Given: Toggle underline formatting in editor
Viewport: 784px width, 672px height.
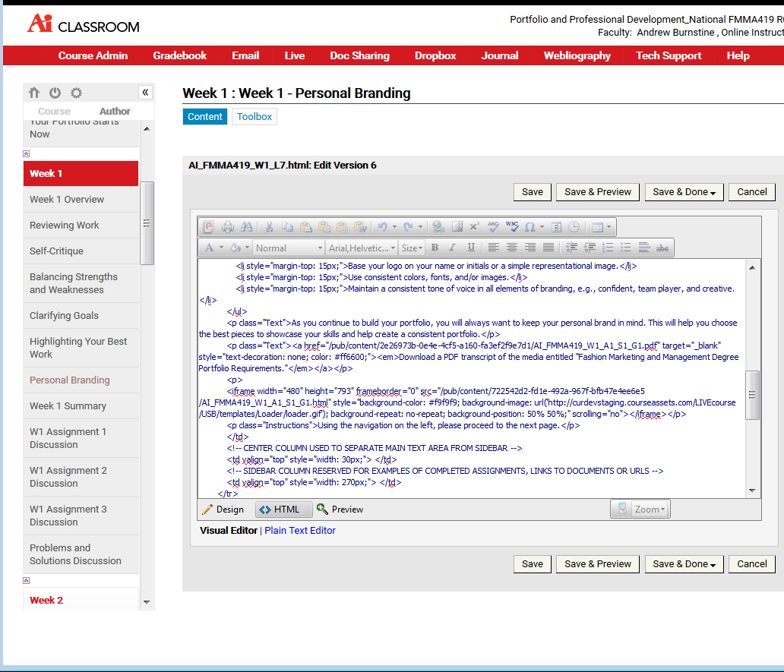Looking at the screenshot, I should 471,248.
